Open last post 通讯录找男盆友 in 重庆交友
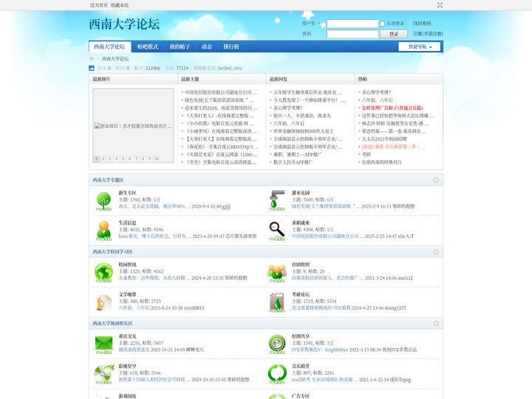Viewport: 532px width, 399px height. tap(134, 349)
